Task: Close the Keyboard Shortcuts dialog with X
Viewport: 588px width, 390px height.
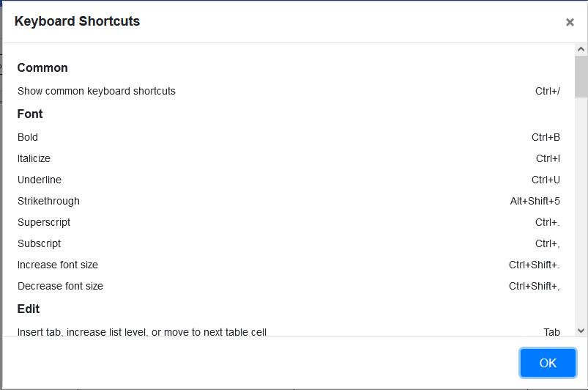Action: (570, 22)
